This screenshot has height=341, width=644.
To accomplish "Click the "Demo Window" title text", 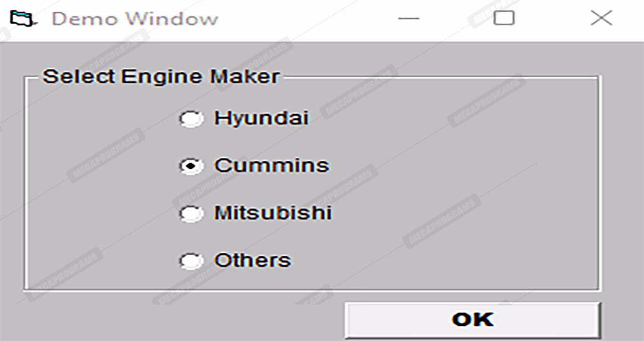I will click(x=135, y=19).
